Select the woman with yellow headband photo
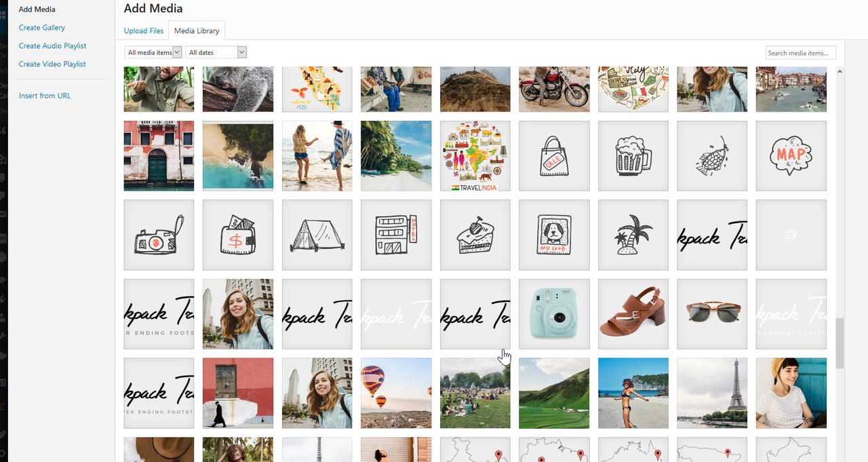This screenshot has width=868, height=462. (x=791, y=393)
